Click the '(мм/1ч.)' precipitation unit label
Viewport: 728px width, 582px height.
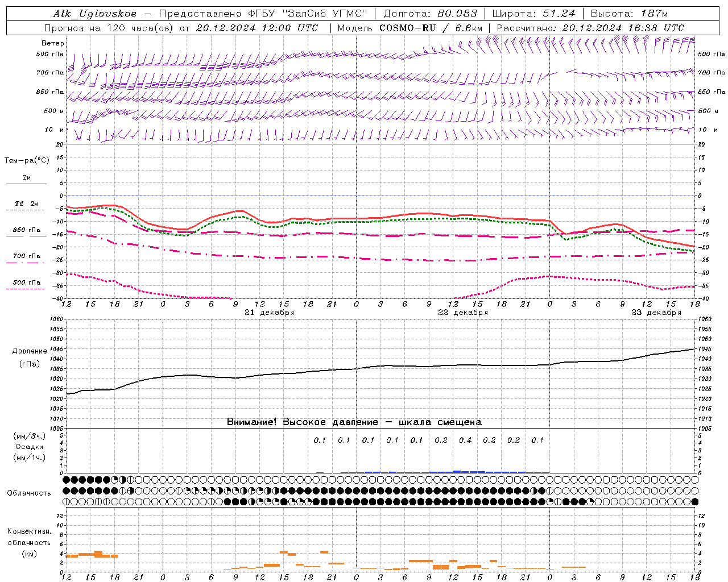tap(30, 458)
